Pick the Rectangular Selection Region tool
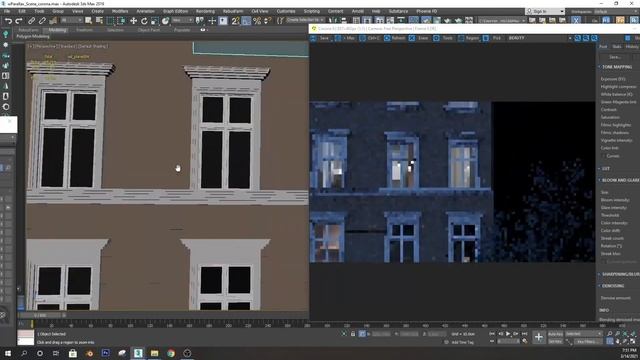The width and height of the screenshot is (640, 360). [x=110, y=20]
